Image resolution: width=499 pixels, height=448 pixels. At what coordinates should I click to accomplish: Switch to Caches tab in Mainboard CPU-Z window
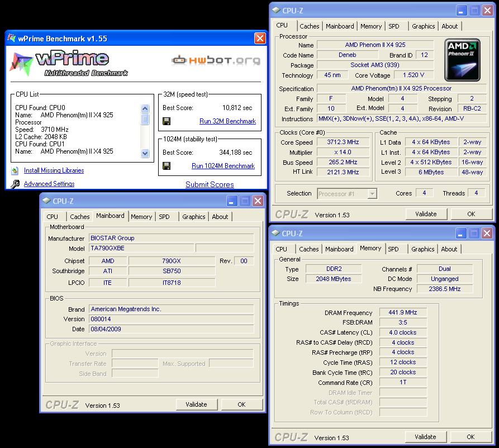point(79,217)
